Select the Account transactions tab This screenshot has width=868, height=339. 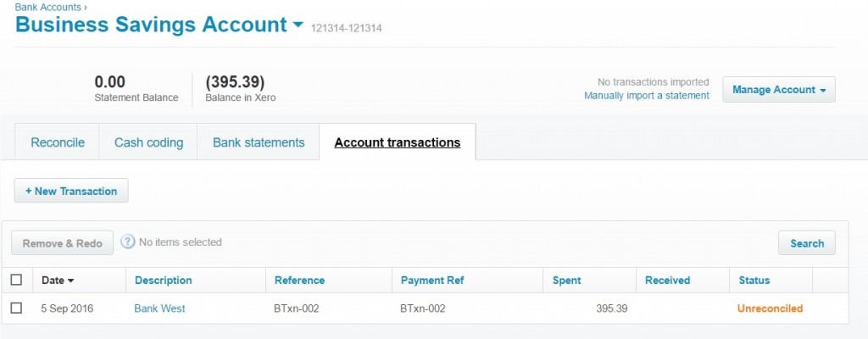(x=398, y=142)
